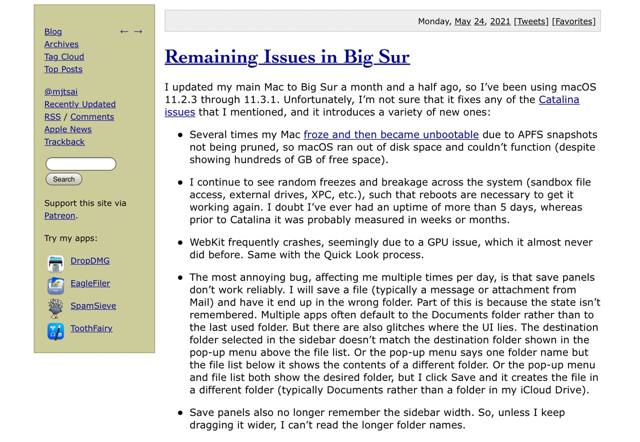Click the ToothFairy app icon
640x442 pixels.
pos(56,329)
